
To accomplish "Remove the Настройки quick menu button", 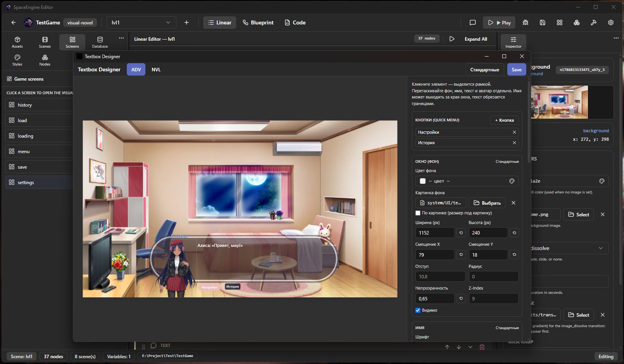I will (514, 132).
